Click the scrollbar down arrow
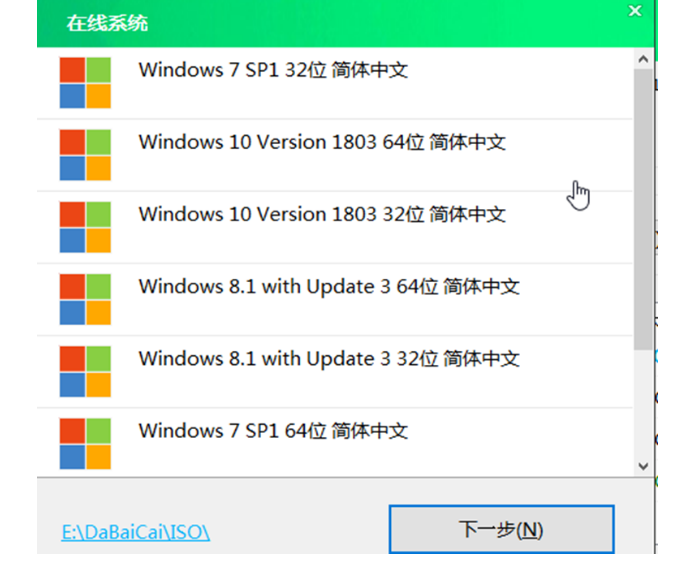This screenshot has height=563, width=677. 643,466
